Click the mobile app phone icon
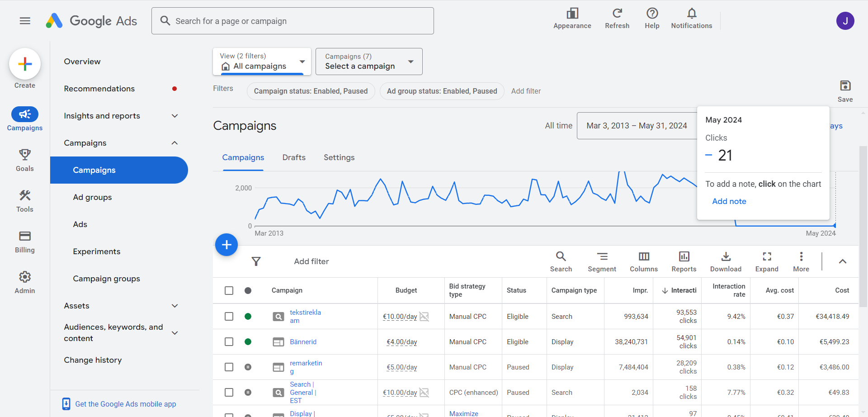The height and width of the screenshot is (417, 868). tap(66, 404)
